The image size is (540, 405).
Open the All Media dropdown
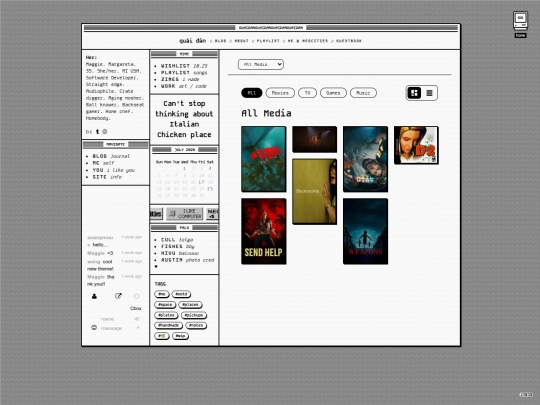261,64
